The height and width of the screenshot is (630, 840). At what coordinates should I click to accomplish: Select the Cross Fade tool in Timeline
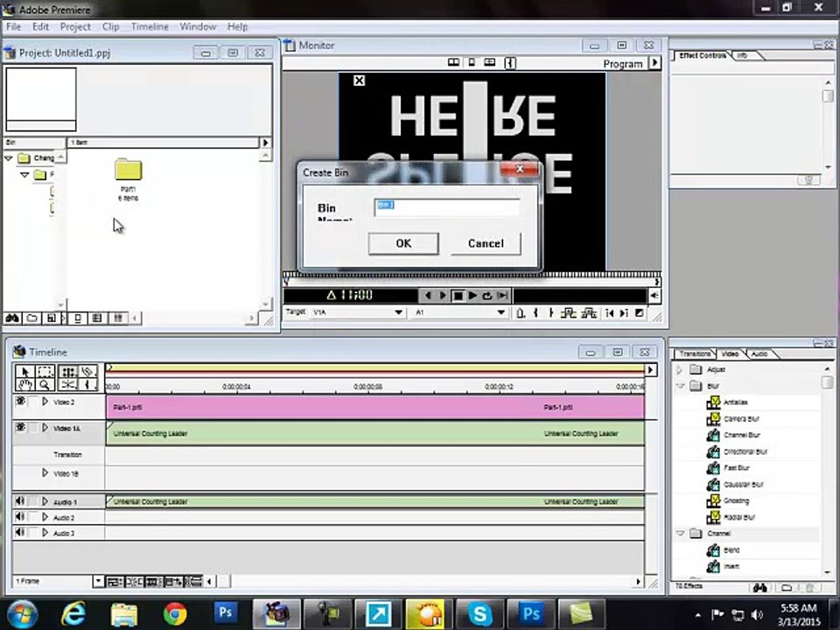68,384
